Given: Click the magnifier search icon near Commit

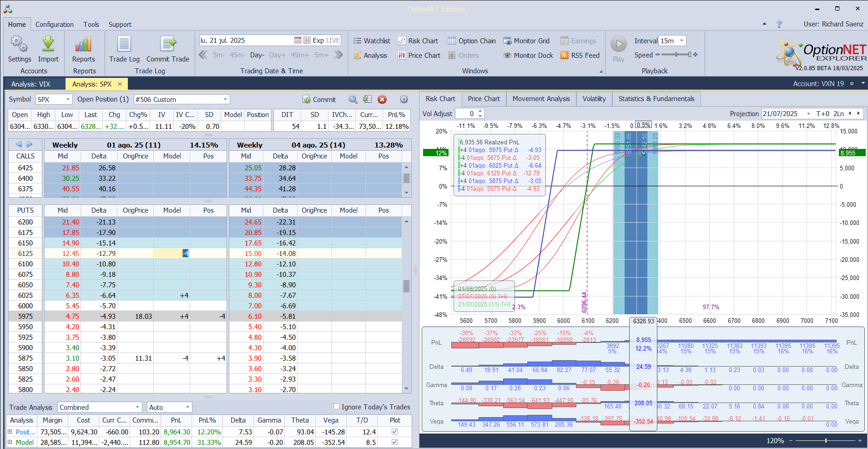Looking at the screenshot, I should point(353,99).
